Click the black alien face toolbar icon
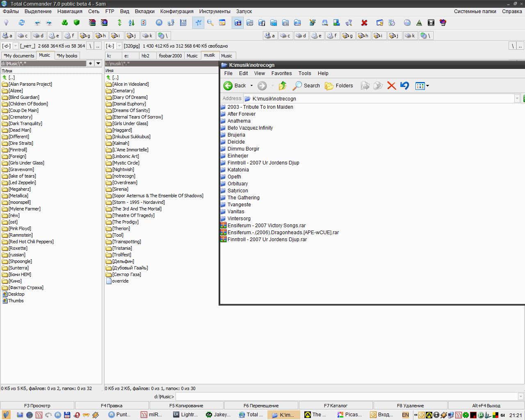 [x=431, y=23]
